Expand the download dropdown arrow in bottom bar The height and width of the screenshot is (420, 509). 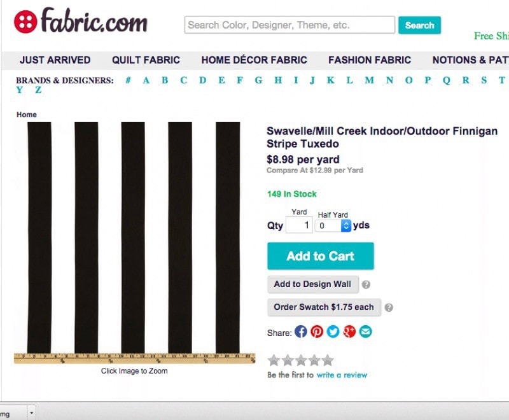31,413
